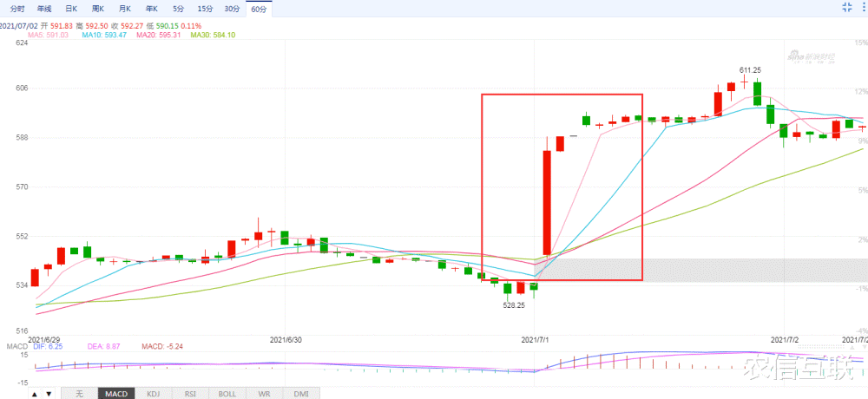
Task: Click the MA20: 595.31 legend
Action: [x=158, y=35]
